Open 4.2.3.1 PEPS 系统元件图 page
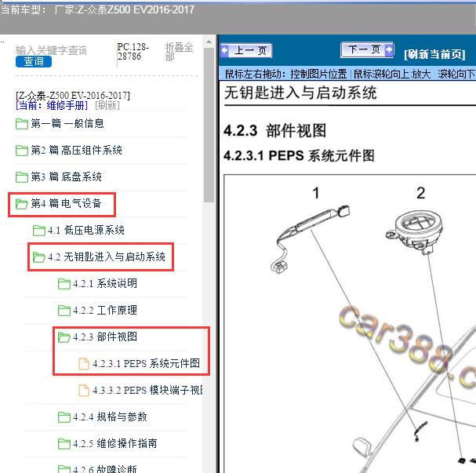Viewport: 476px width, 473px height. pyautogui.click(x=147, y=363)
